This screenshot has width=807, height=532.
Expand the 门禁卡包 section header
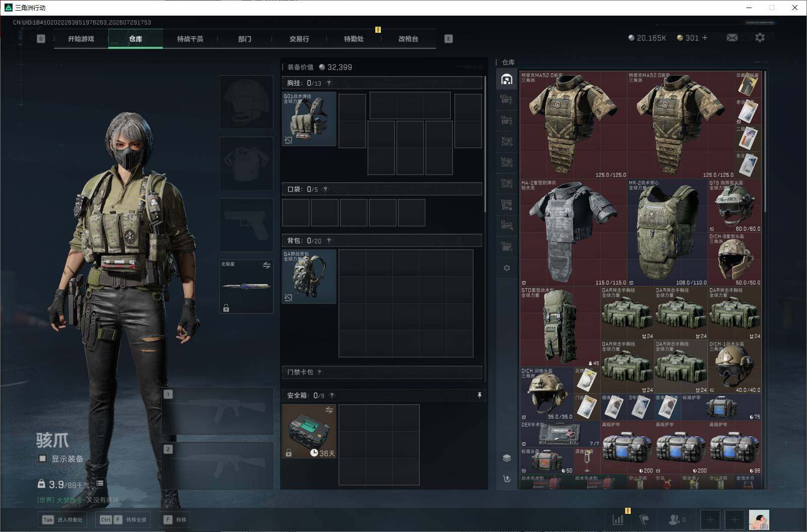(x=382, y=372)
